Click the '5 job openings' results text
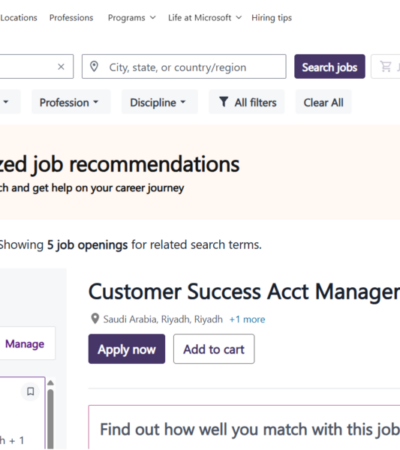 pos(87,245)
